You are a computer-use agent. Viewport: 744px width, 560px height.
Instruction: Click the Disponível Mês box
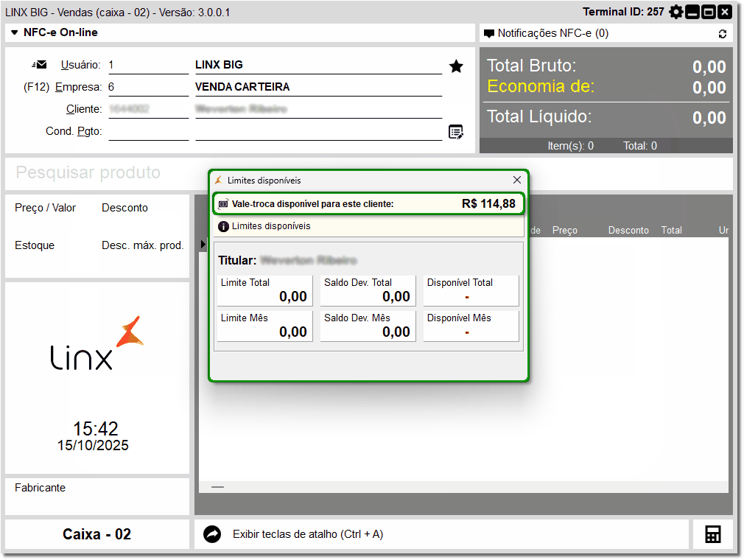click(471, 326)
